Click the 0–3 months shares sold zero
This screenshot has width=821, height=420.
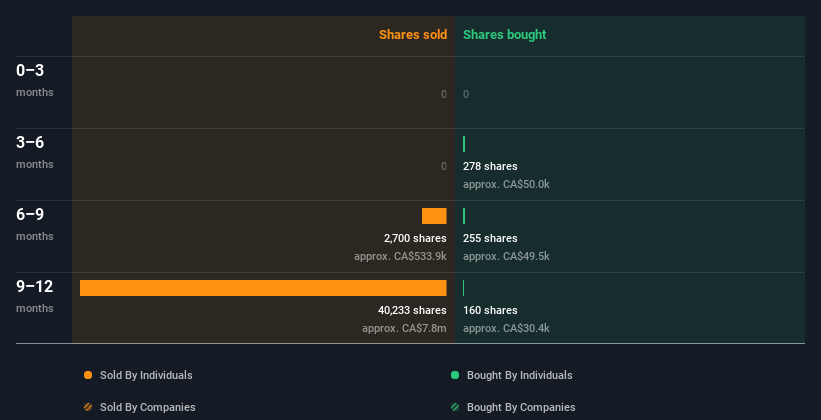444,94
